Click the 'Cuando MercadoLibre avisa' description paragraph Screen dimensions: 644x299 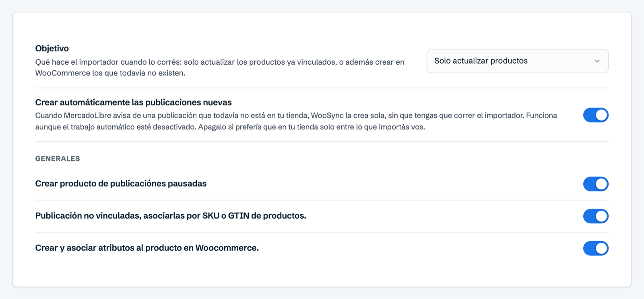(296, 121)
